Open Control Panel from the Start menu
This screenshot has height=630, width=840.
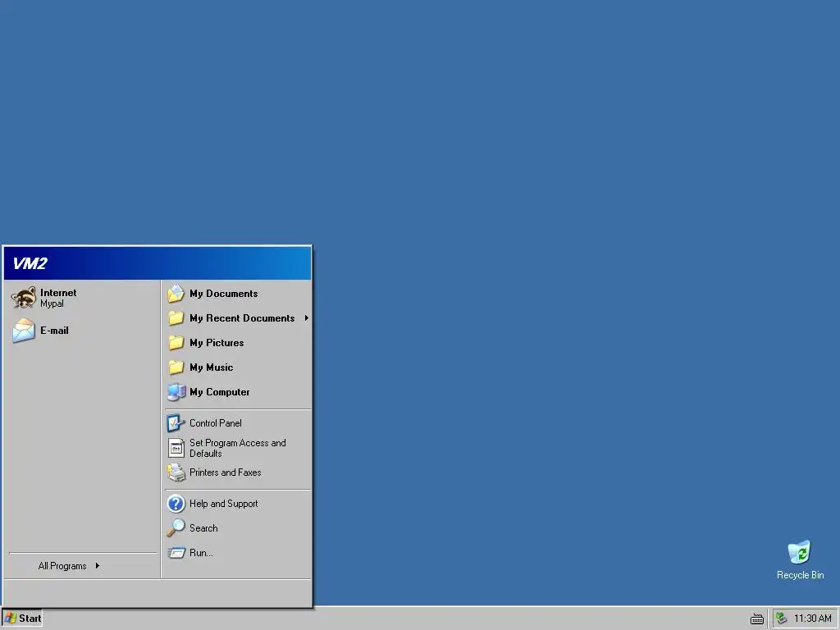pyautogui.click(x=237, y=423)
